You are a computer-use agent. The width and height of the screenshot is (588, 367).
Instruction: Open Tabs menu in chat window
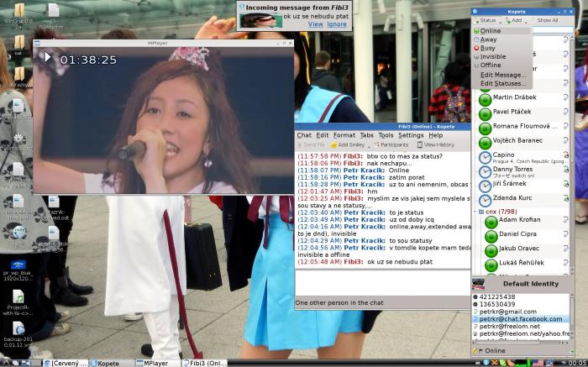(366, 135)
